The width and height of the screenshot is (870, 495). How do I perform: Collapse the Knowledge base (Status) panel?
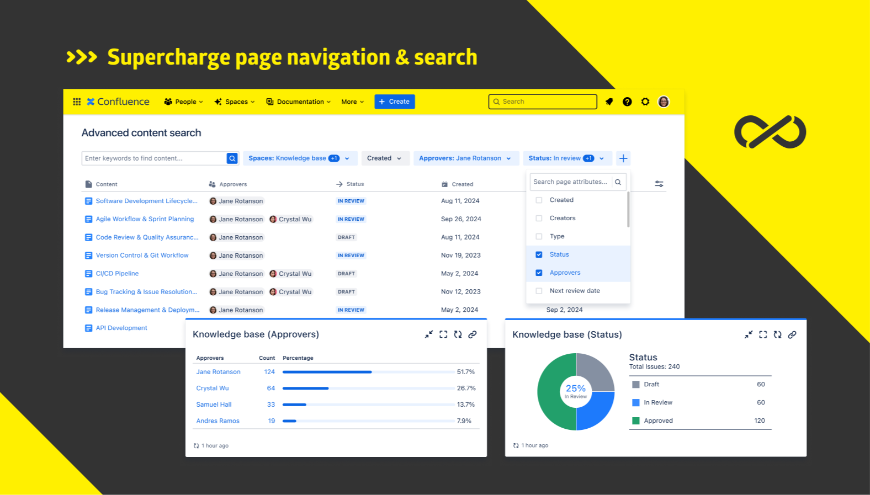(748, 334)
